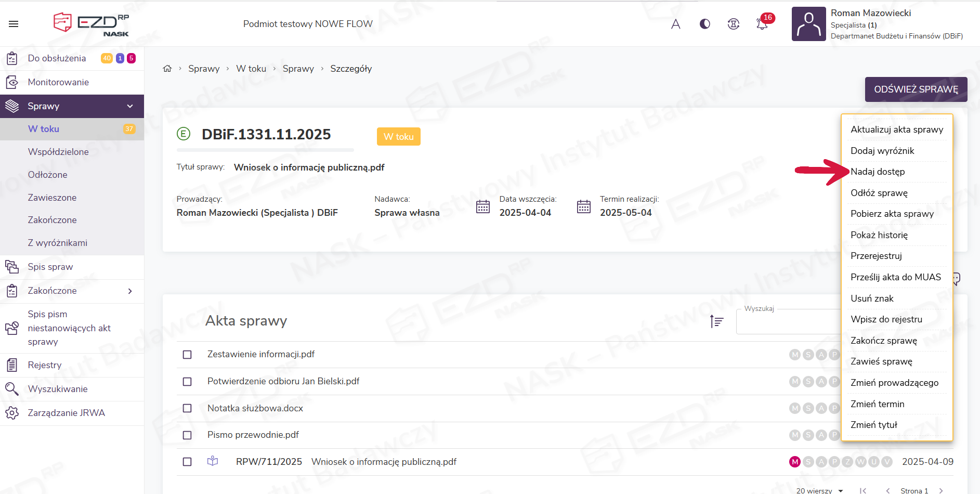Toggle the high contrast mode icon
980x494 pixels.
[704, 24]
